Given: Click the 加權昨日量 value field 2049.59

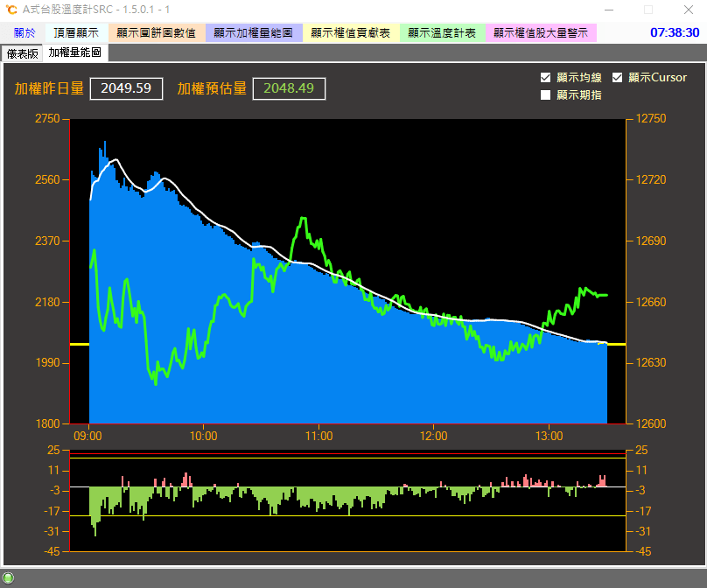Looking at the screenshot, I should click(126, 88).
